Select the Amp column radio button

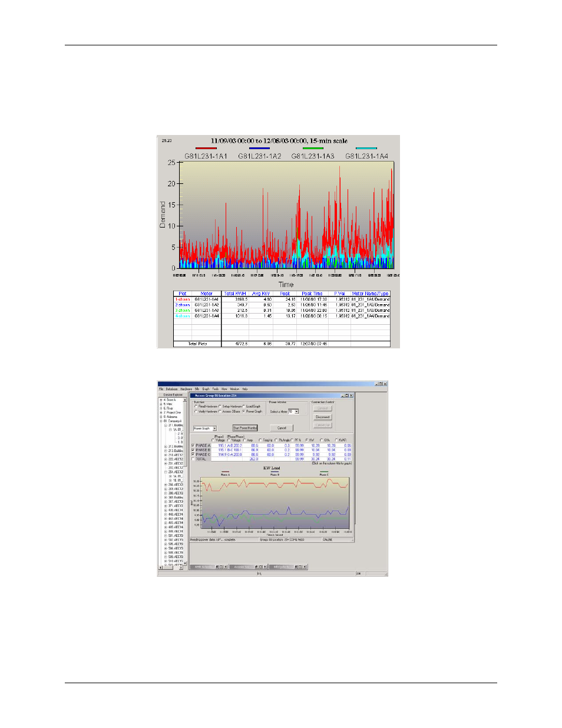[x=244, y=440]
